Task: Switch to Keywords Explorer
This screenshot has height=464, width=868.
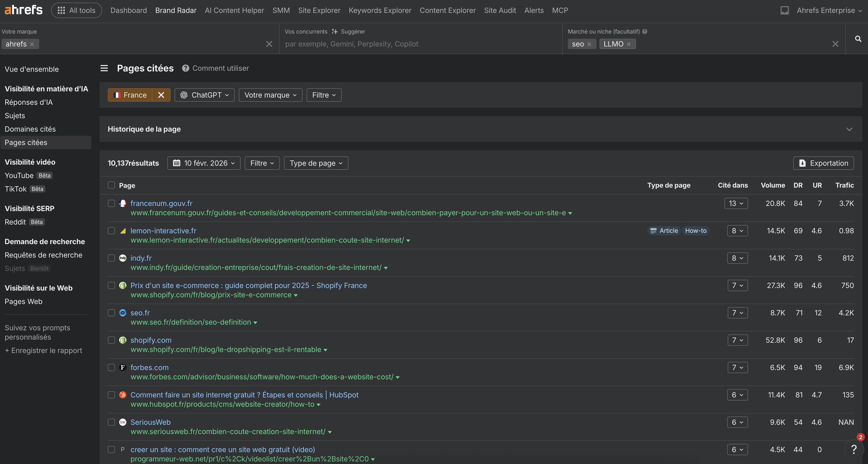Action: (x=379, y=10)
